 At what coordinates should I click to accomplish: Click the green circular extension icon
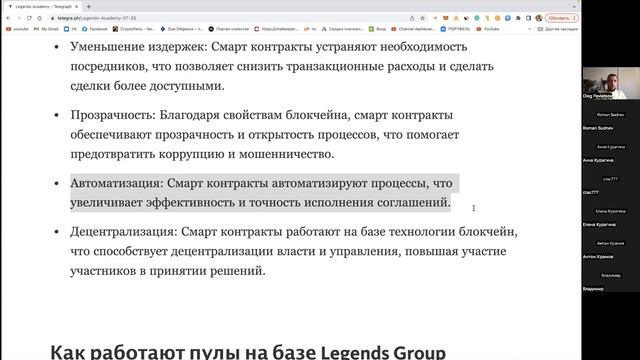click(x=477, y=18)
